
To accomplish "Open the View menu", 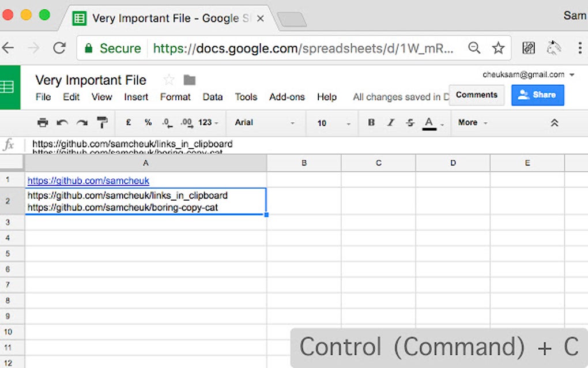I will (x=101, y=97).
